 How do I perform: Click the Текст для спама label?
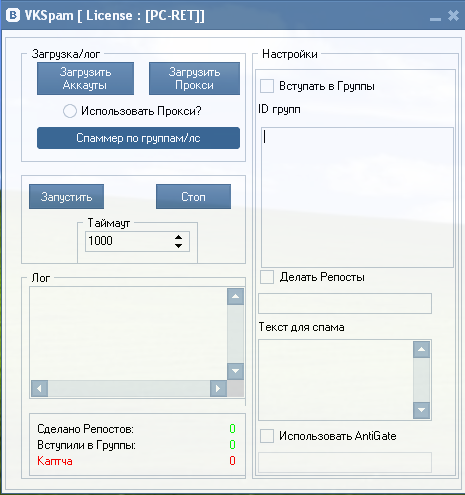(x=302, y=327)
